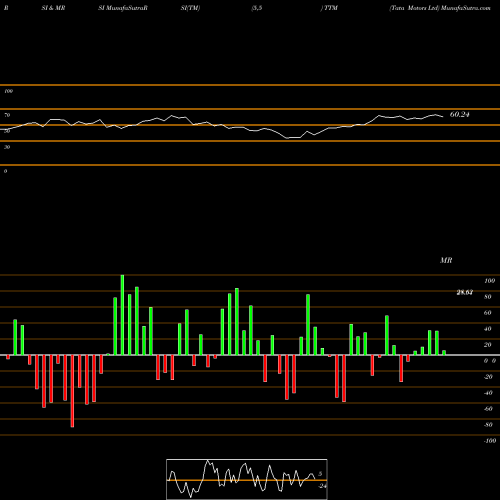Click the tallest green MR bar
The image size is (500, 500).
coord(122,315)
